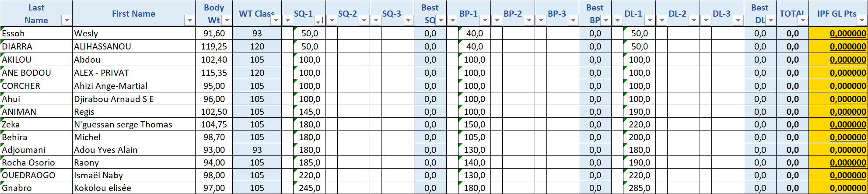The height and width of the screenshot is (194, 868).
Task: Select the DL-1 cell showing 285,0
Action: pos(639,188)
